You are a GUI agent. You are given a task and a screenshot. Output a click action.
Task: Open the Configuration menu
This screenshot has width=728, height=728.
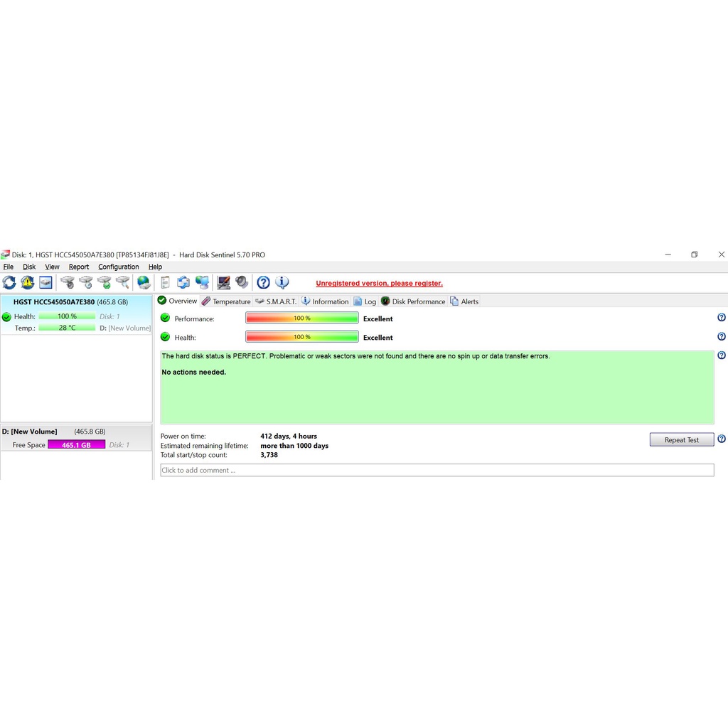tap(118, 267)
